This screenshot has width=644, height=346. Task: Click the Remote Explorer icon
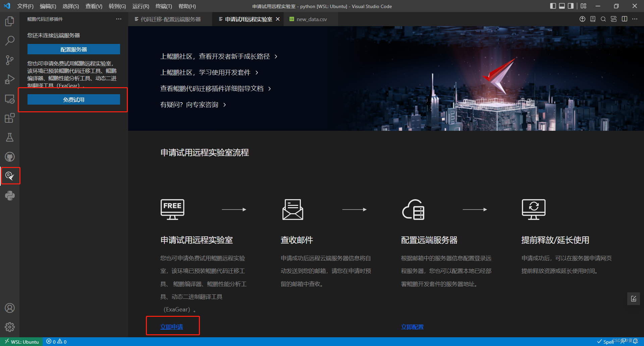pos(9,99)
